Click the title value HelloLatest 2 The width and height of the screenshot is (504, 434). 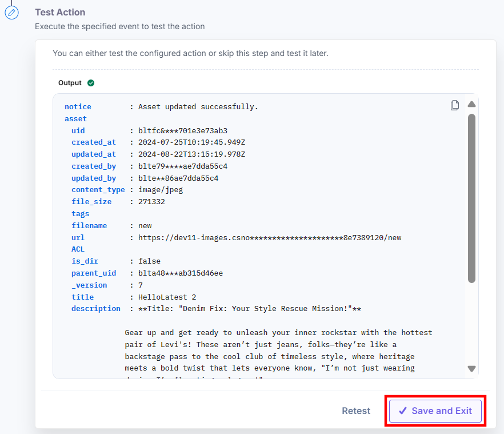click(x=167, y=297)
